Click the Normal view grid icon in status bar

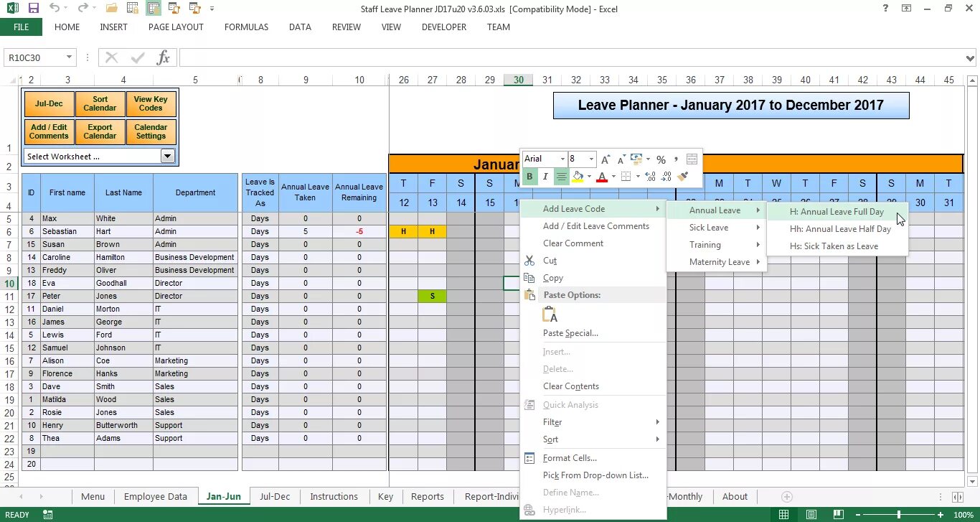coord(784,515)
